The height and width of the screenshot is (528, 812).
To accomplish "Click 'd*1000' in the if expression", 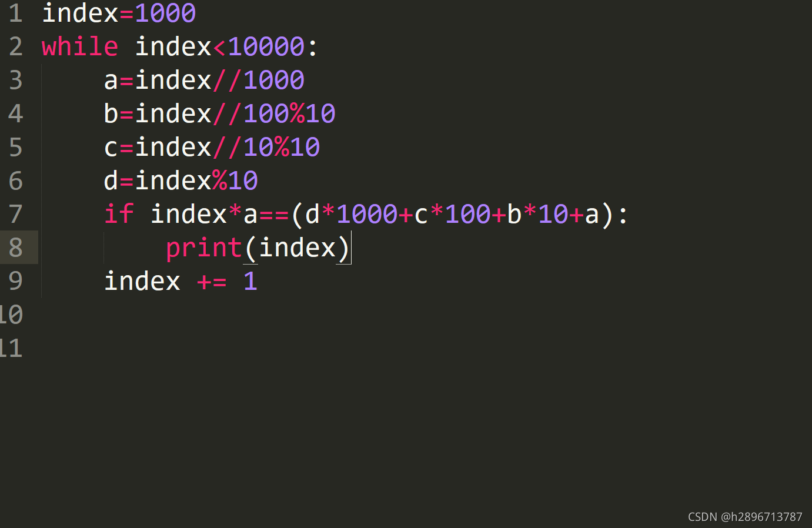I will pyautogui.click(x=352, y=215).
